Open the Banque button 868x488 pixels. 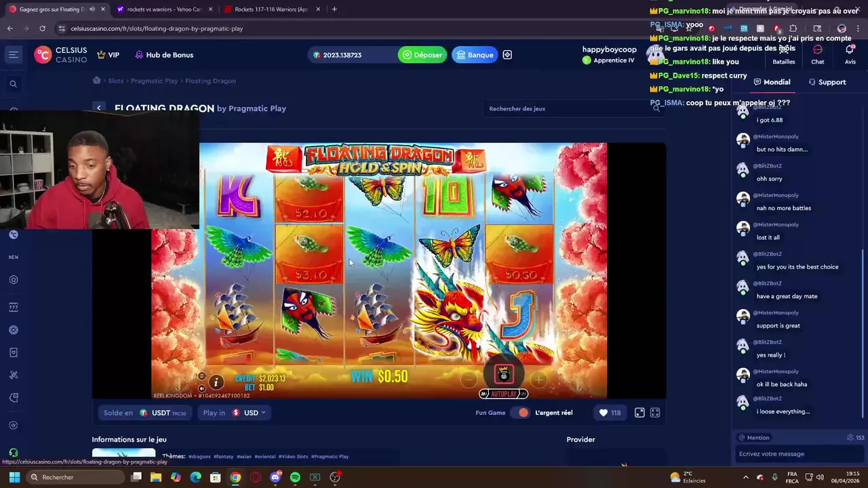pos(475,55)
